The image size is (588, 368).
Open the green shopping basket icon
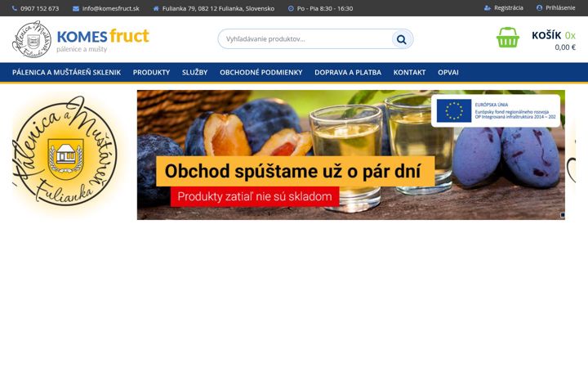tap(508, 37)
